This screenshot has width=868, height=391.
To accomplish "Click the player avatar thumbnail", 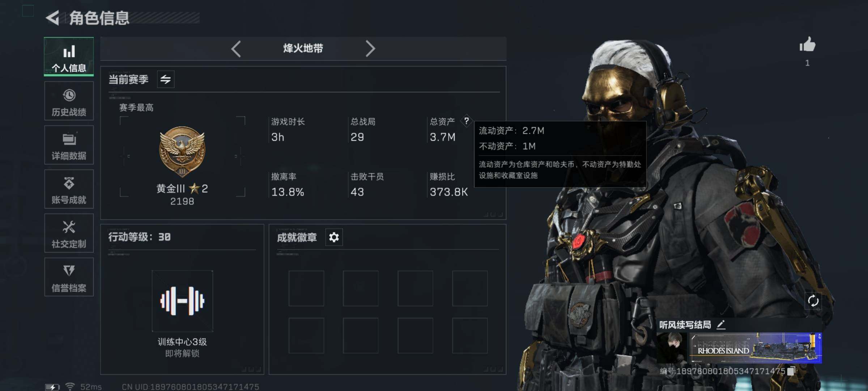I will (671, 348).
